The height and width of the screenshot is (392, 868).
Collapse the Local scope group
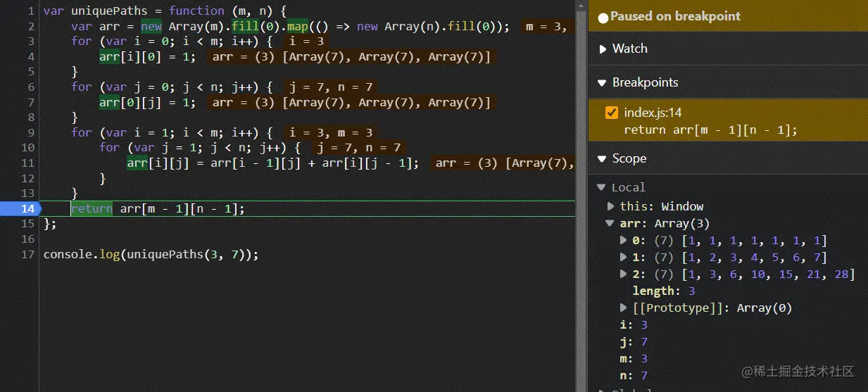tap(601, 187)
